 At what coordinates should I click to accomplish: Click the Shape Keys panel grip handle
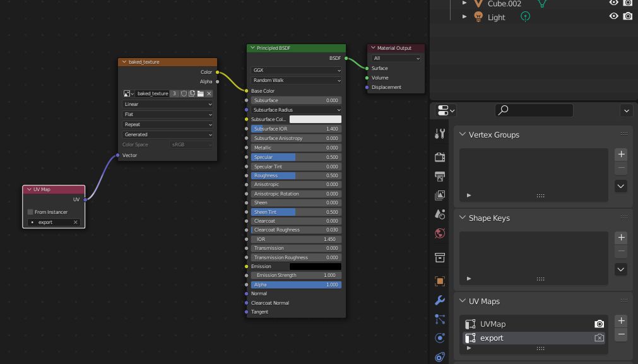(624, 217)
